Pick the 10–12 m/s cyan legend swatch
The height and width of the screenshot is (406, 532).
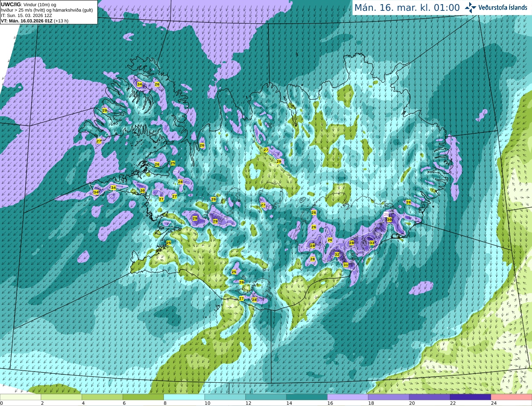[x=225, y=397]
